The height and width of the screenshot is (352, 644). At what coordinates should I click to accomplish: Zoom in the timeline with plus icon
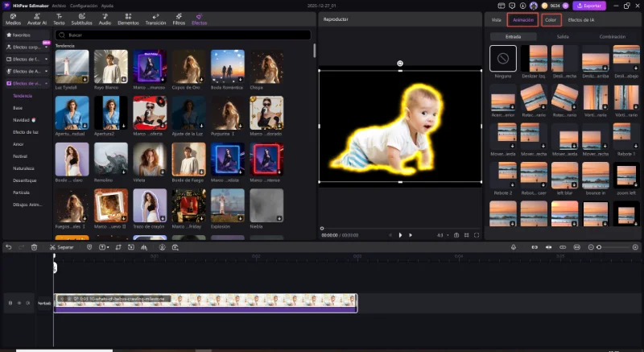click(635, 247)
